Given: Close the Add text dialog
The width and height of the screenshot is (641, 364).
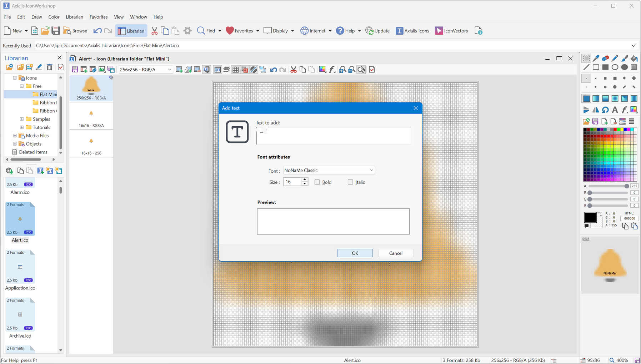Looking at the screenshot, I should click(x=416, y=108).
